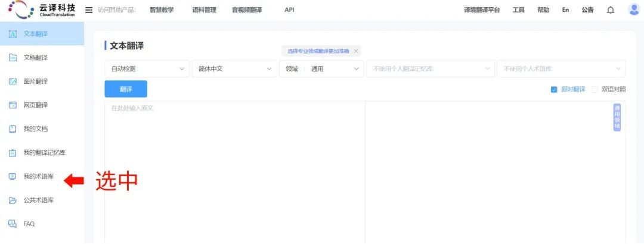Open 语料管理 in the top navigation
644x244 pixels.
204,10
